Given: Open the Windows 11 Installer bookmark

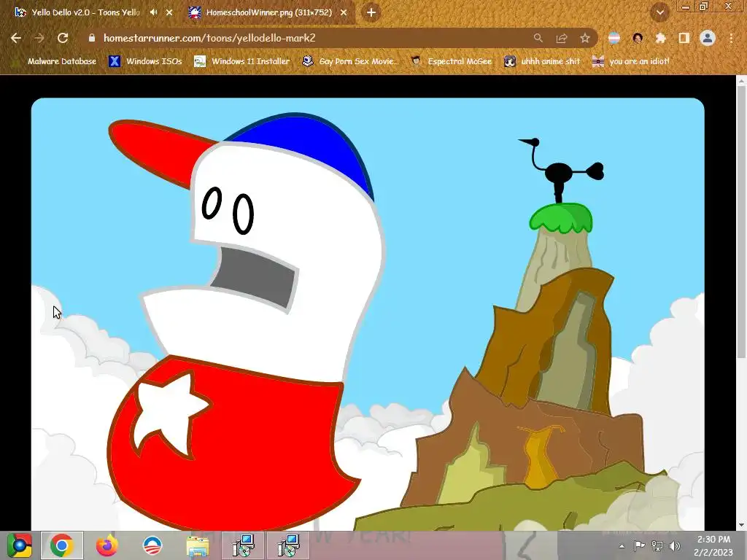Looking at the screenshot, I should pos(242,61).
